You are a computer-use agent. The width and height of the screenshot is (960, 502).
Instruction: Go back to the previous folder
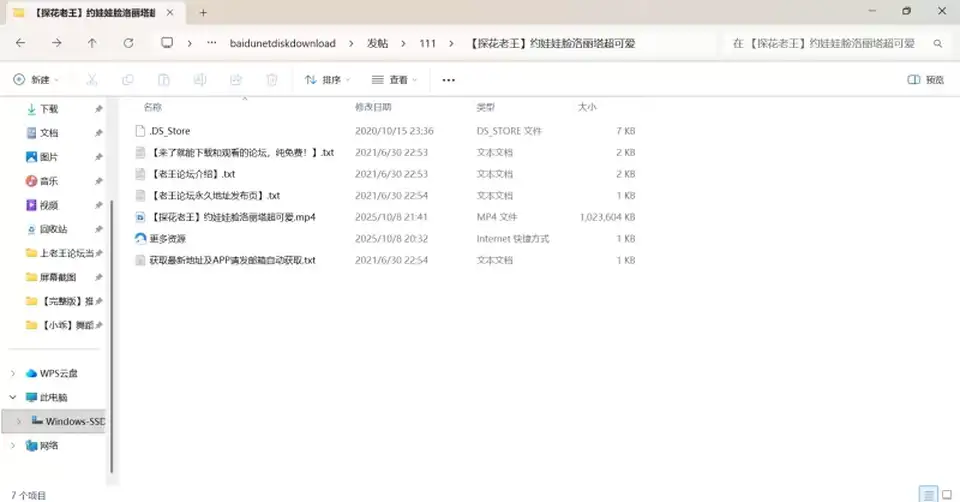pos(20,43)
